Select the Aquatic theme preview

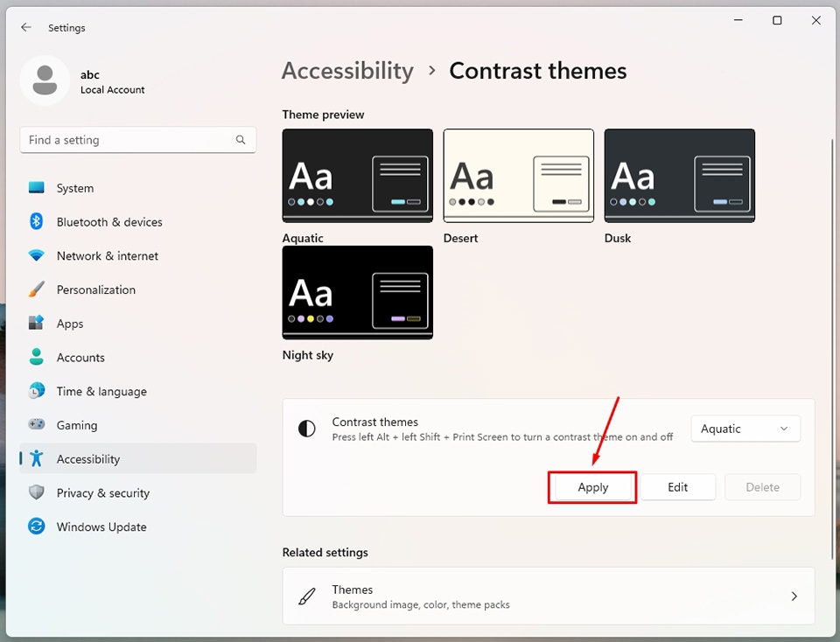click(x=357, y=176)
